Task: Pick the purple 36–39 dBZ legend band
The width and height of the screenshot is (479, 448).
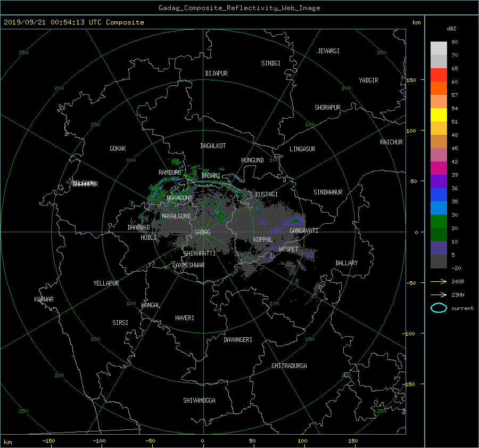Action: (x=439, y=181)
